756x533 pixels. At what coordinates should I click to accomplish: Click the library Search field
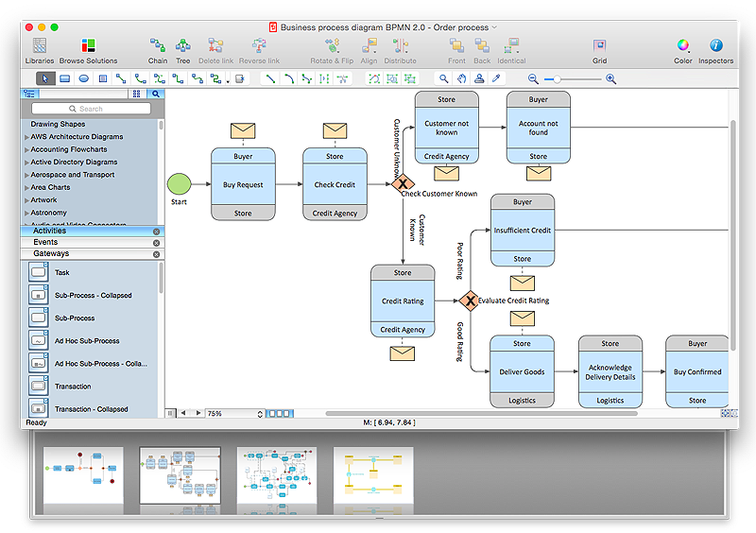[x=91, y=109]
